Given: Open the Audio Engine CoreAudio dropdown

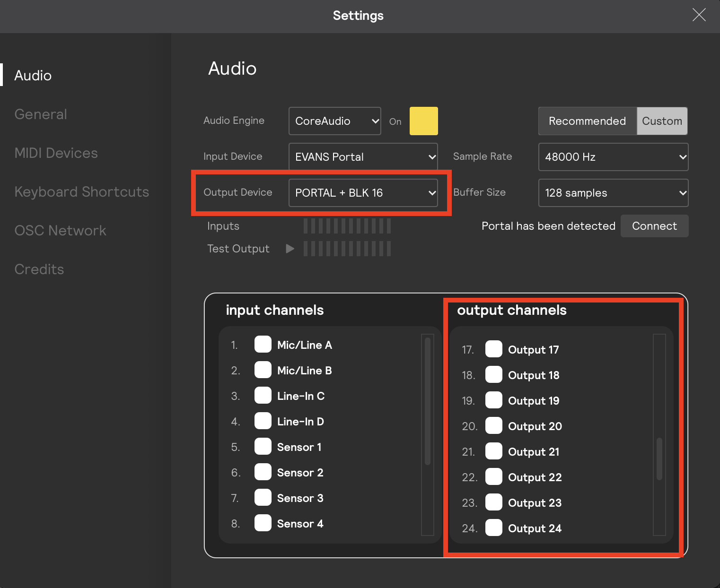Looking at the screenshot, I should pos(335,121).
